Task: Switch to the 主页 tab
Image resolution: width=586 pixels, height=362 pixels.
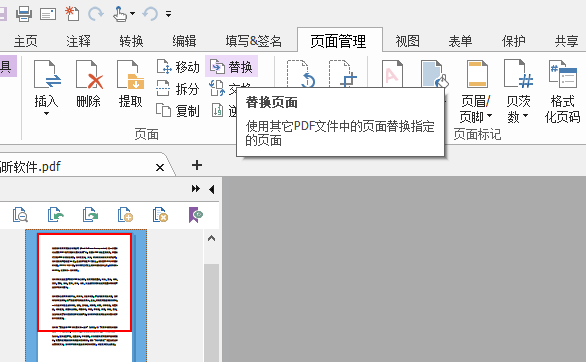Action: [26, 41]
